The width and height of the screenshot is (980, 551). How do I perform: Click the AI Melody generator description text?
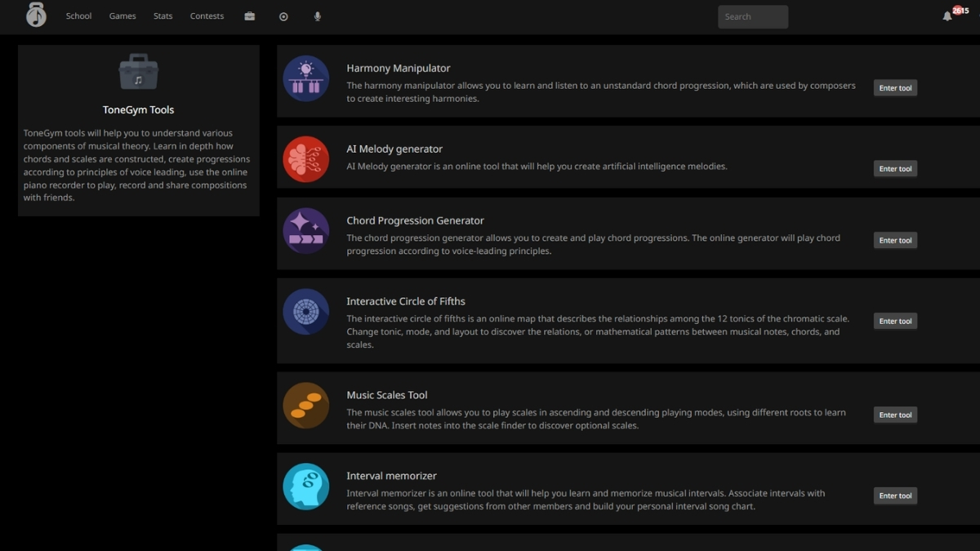[537, 167]
